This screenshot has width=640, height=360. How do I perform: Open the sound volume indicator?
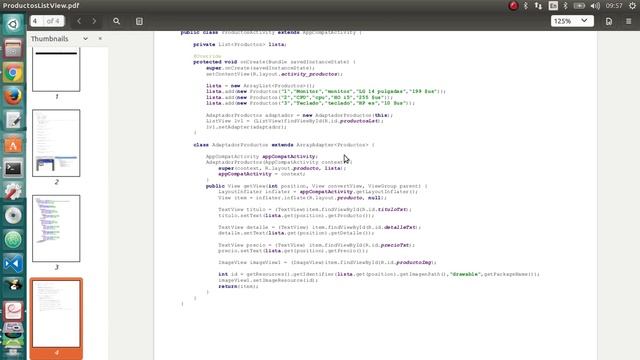[595, 6]
